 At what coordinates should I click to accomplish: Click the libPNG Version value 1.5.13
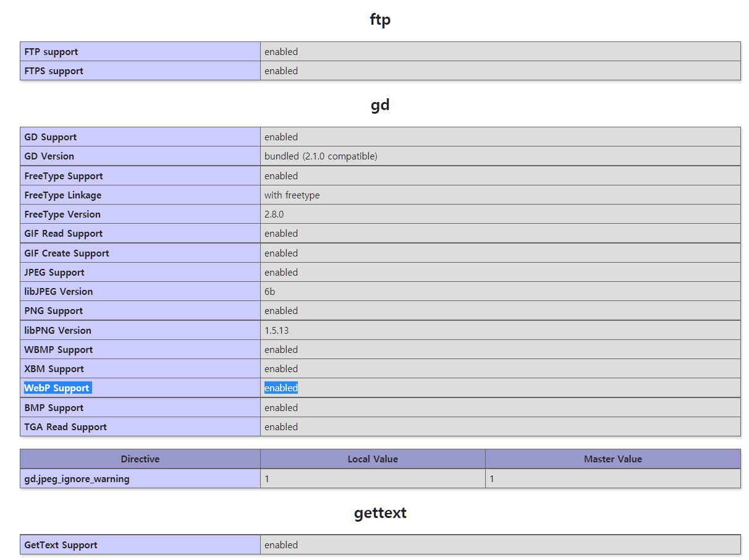pyautogui.click(x=276, y=331)
